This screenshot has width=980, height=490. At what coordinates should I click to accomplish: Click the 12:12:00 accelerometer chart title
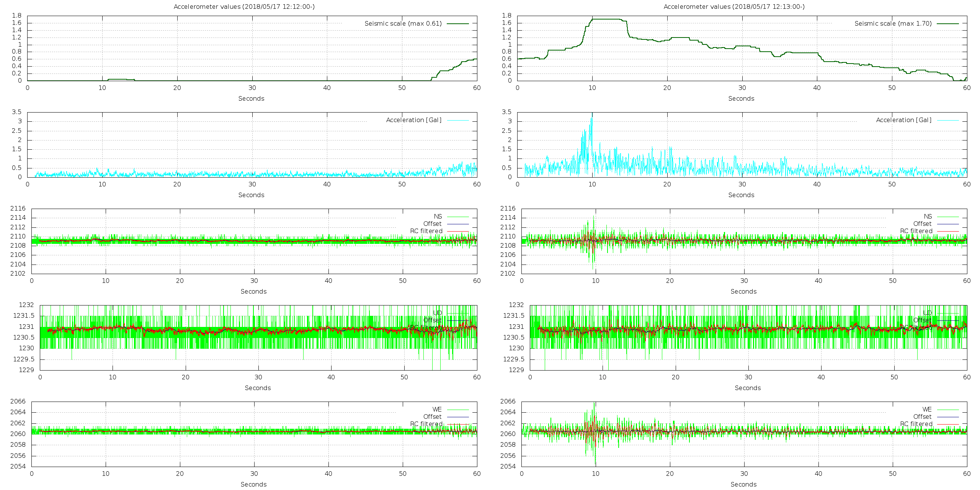pos(244,7)
